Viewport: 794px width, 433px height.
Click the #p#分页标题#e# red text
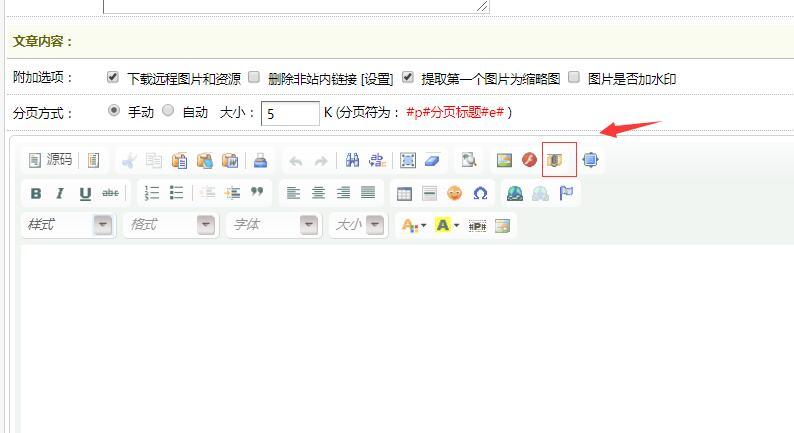click(x=455, y=112)
